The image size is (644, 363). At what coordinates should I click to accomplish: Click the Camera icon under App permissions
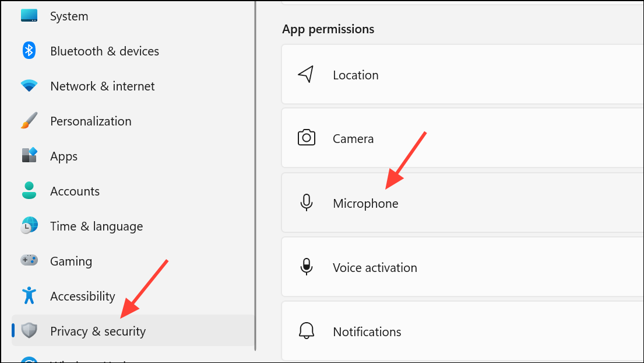click(x=307, y=138)
